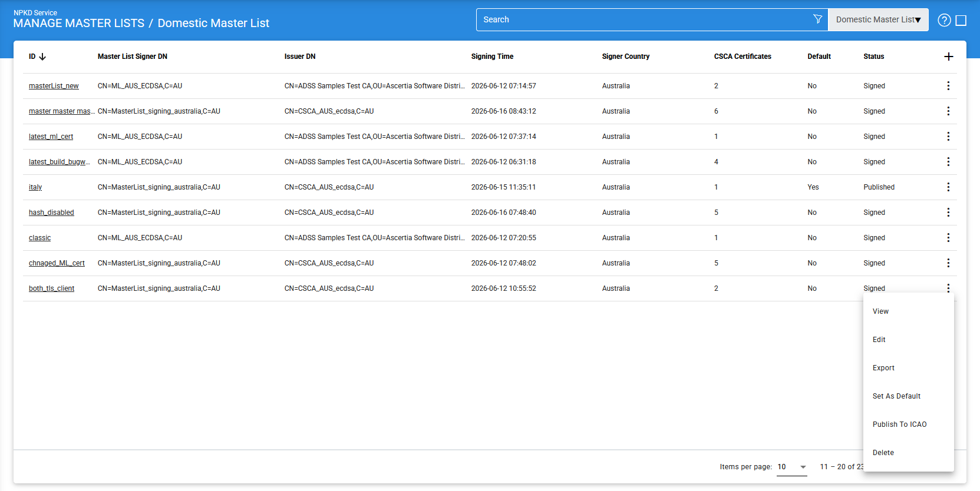Screen dimensions: 980x491
Task: Open the chnaged_ML_cert link
Action: coord(57,263)
